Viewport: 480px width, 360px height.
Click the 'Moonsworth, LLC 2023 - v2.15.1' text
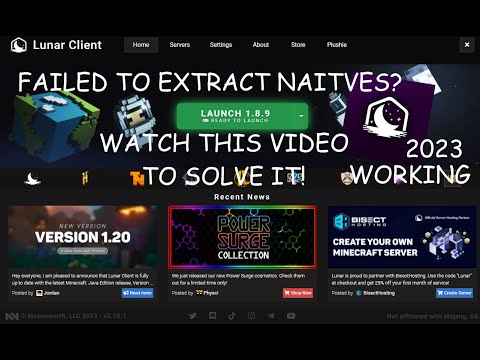[74, 316]
